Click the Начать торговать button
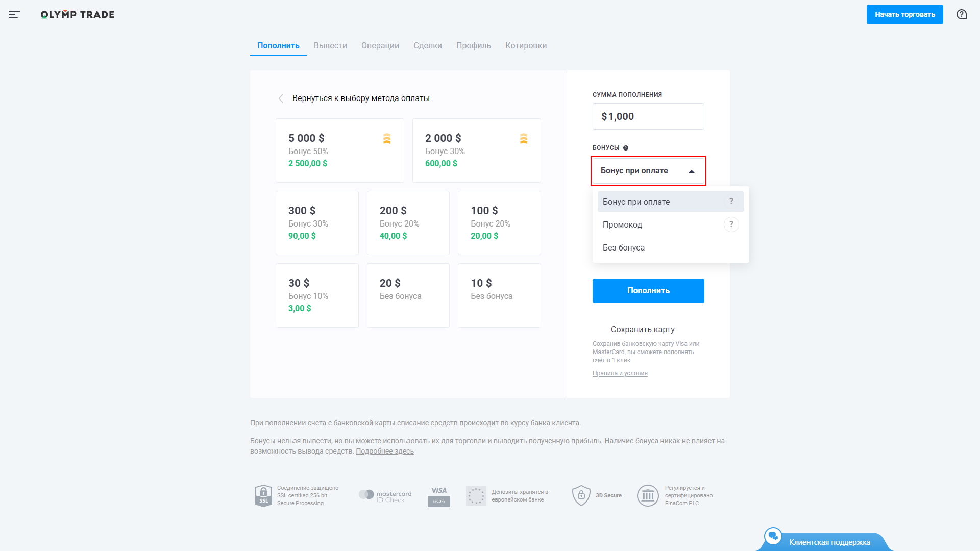The image size is (980, 551). coord(904,15)
